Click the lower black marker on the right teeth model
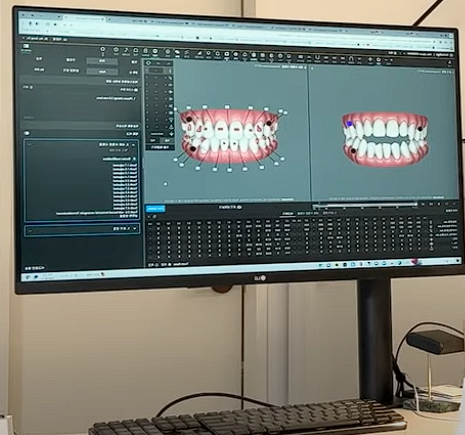465x435 pixels. 353,151
